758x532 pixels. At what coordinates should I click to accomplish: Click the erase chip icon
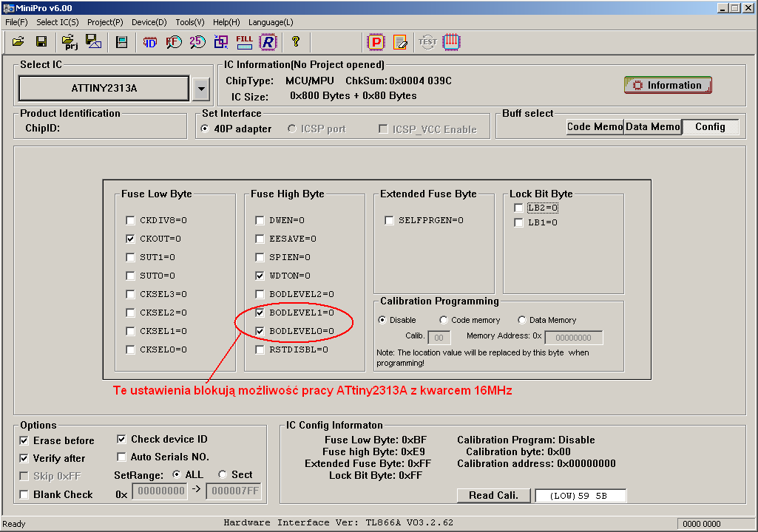(400, 42)
